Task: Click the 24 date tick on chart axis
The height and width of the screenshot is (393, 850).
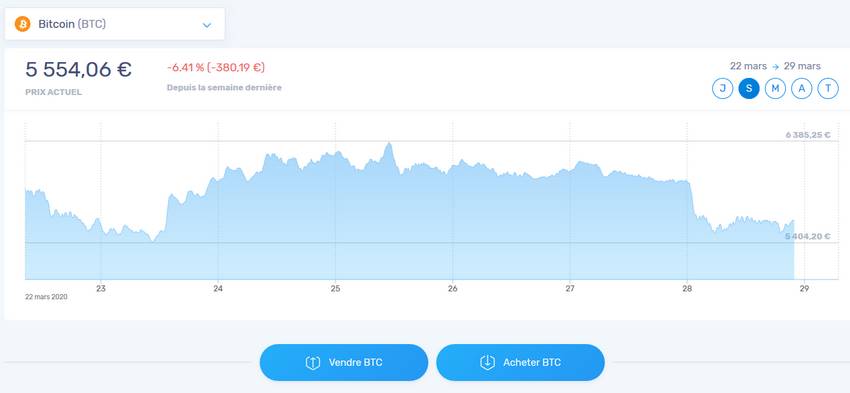Action: coord(218,288)
